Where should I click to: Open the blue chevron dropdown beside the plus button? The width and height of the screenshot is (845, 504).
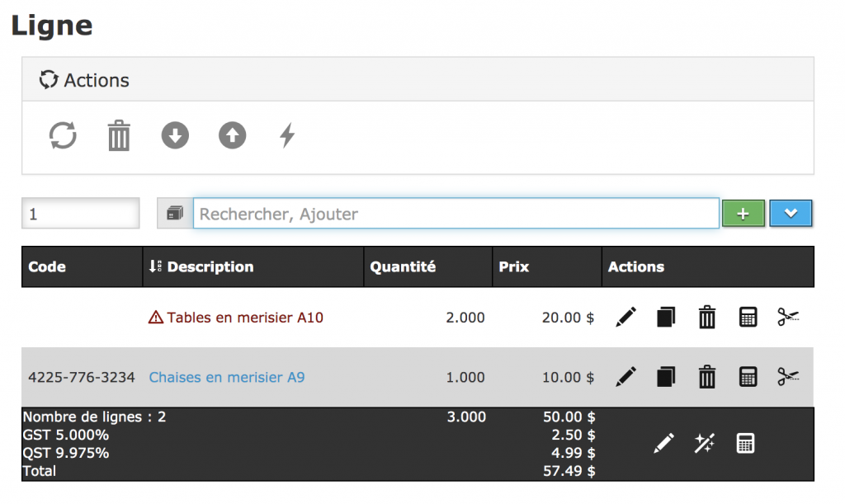[791, 213]
